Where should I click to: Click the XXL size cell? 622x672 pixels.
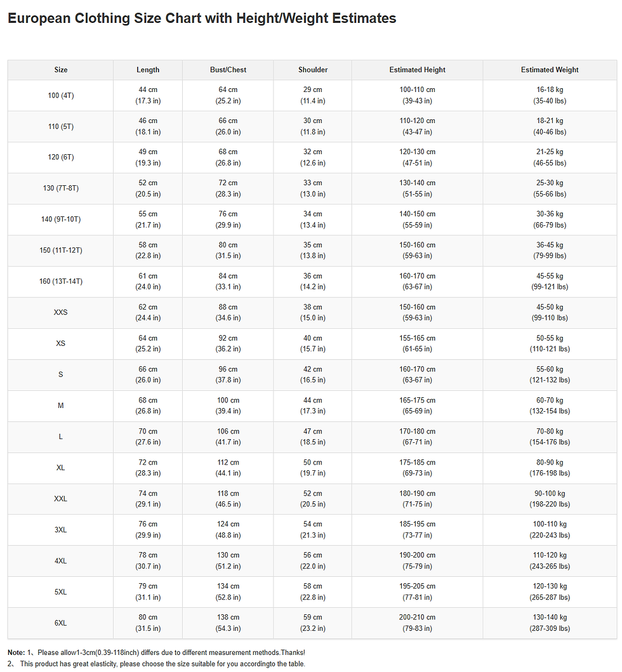tap(60, 499)
